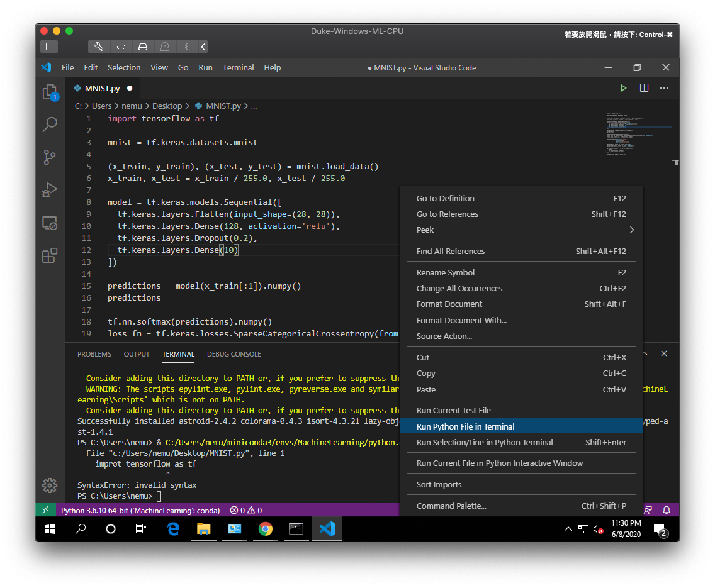
Task: Toggle Problems panel via error counter
Action: 245,510
